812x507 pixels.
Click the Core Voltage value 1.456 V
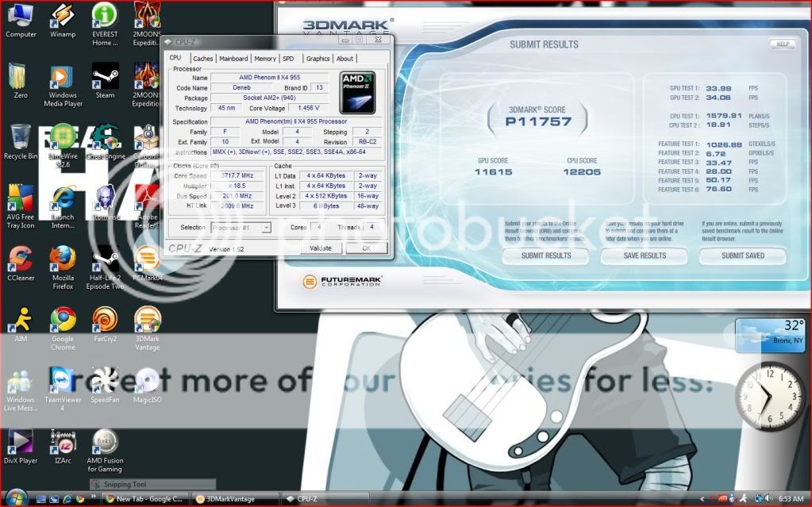tap(309, 108)
